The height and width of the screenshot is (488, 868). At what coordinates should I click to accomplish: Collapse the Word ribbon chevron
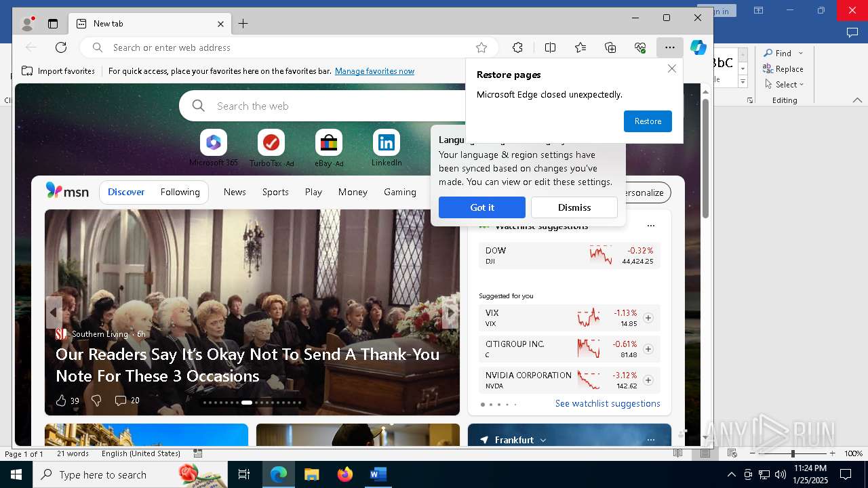click(x=857, y=100)
